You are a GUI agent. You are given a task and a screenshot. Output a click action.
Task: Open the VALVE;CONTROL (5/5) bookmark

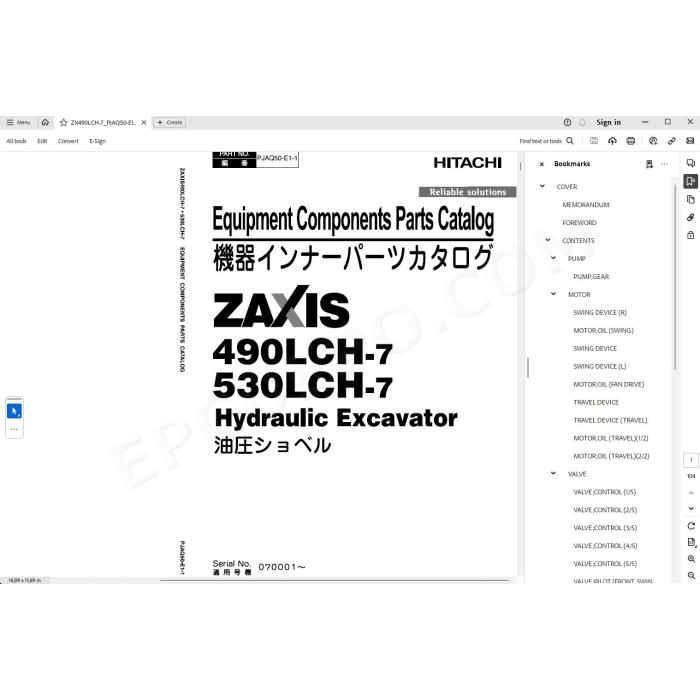pyautogui.click(x=605, y=563)
